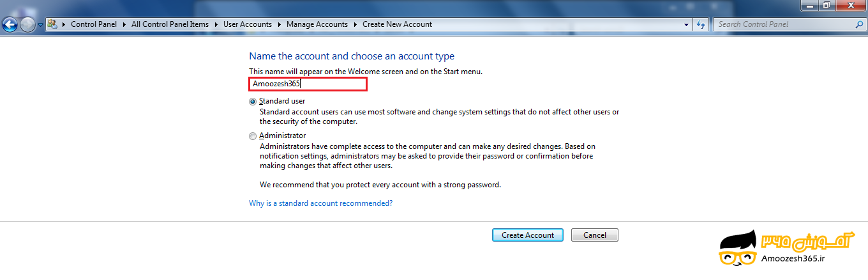The height and width of the screenshot is (280, 868).
Task: Open the recent pages dropdown arrow
Action: pyautogui.click(x=41, y=24)
